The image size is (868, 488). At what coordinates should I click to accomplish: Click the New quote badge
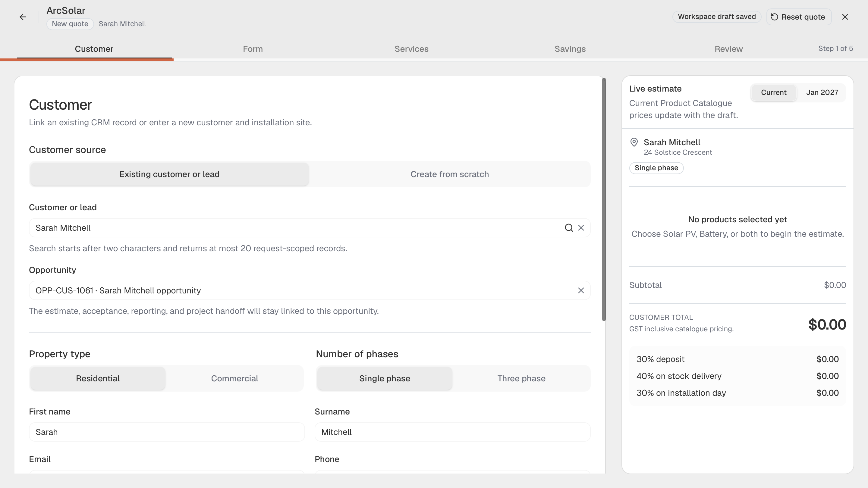pyautogui.click(x=70, y=24)
